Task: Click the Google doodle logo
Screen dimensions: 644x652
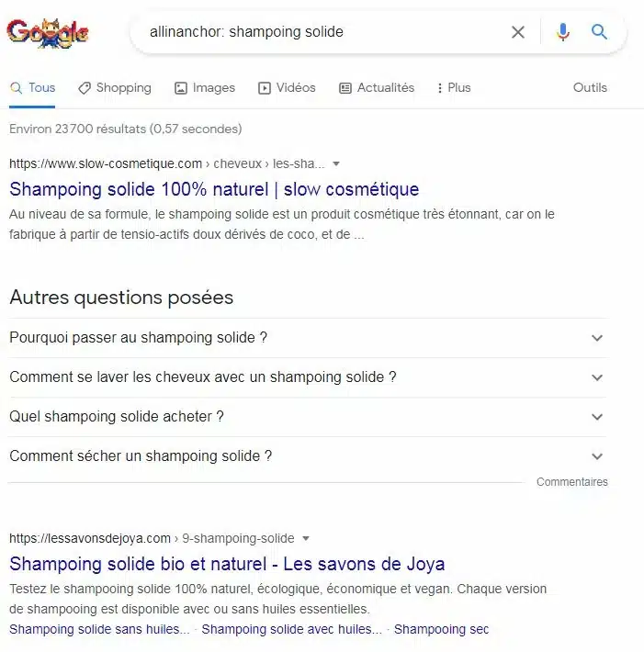Action: (x=48, y=33)
